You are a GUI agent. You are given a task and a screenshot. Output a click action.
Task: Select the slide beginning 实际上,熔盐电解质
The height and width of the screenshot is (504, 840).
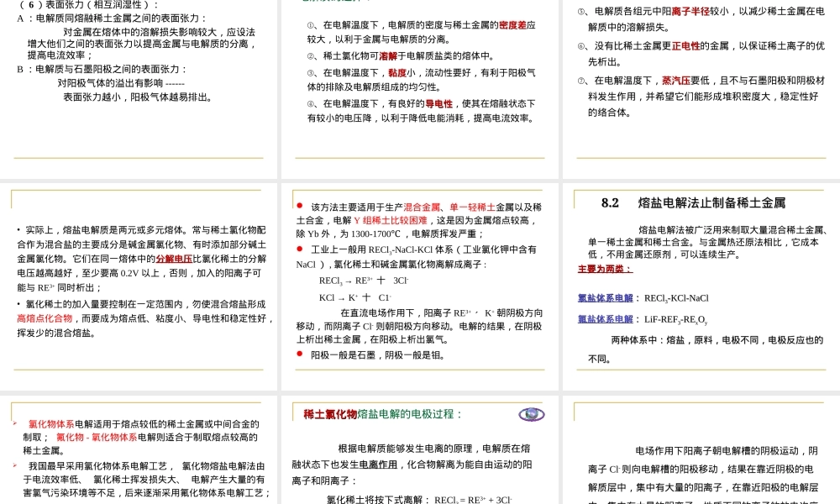[139, 286]
